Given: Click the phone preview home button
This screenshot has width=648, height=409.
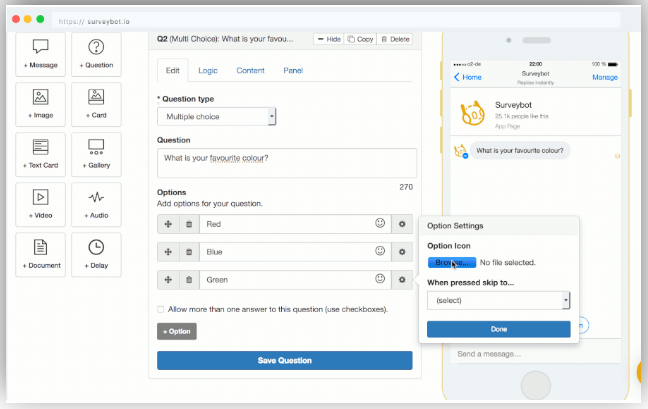Looking at the screenshot, I should coord(536,385).
